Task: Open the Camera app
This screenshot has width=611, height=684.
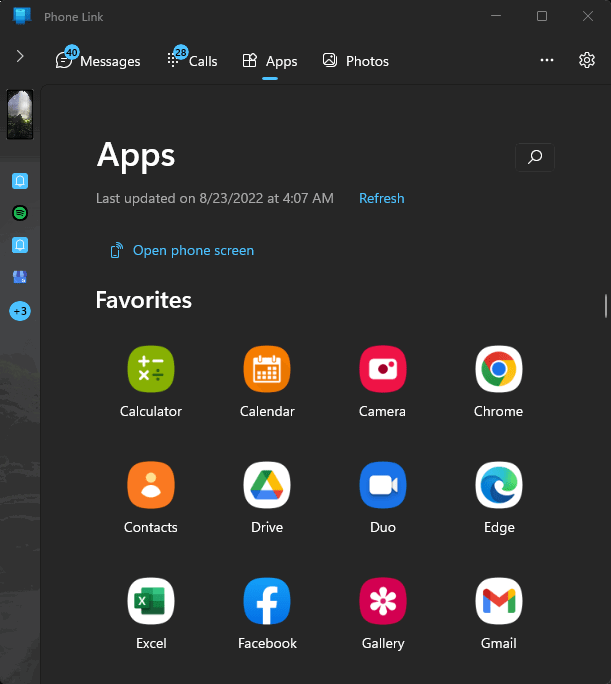Action: [382, 369]
